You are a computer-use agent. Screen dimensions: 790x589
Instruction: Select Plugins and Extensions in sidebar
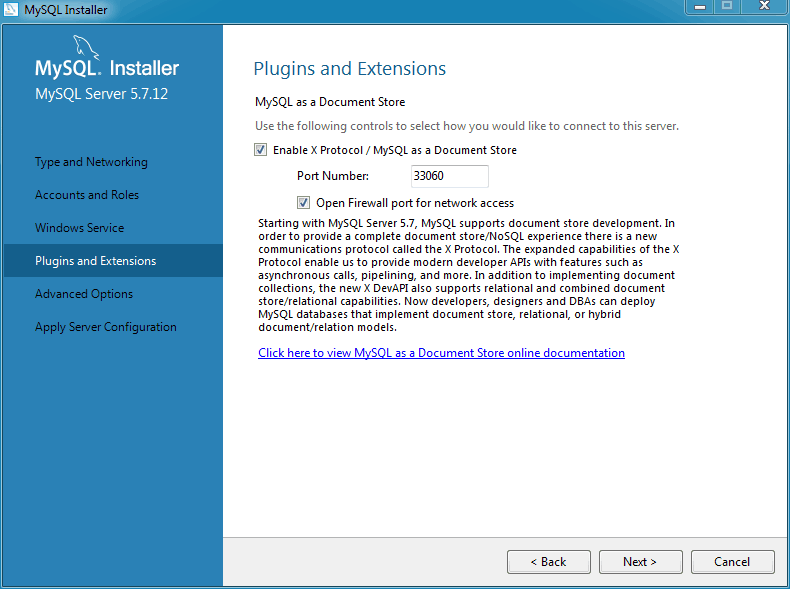pyautogui.click(x=113, y=260)
